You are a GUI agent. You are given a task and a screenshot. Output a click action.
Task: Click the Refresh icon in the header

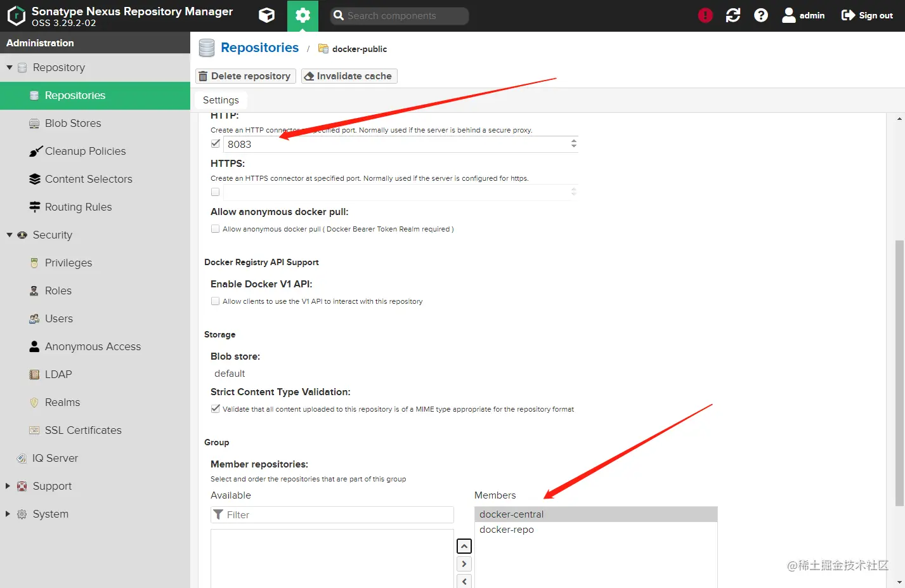tap(733, 15)
